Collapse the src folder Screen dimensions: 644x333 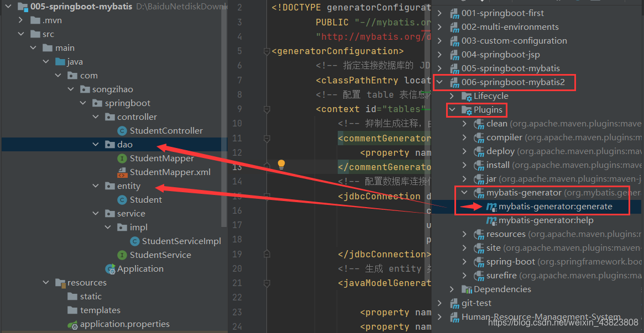pos(20,34)
